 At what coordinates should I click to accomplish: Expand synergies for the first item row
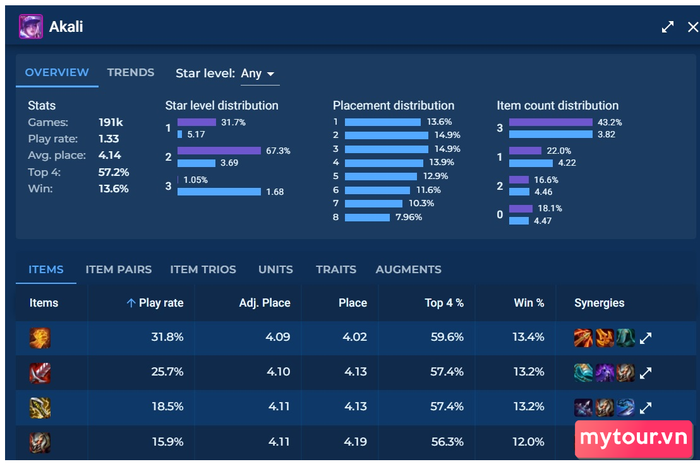coord(646,338)
